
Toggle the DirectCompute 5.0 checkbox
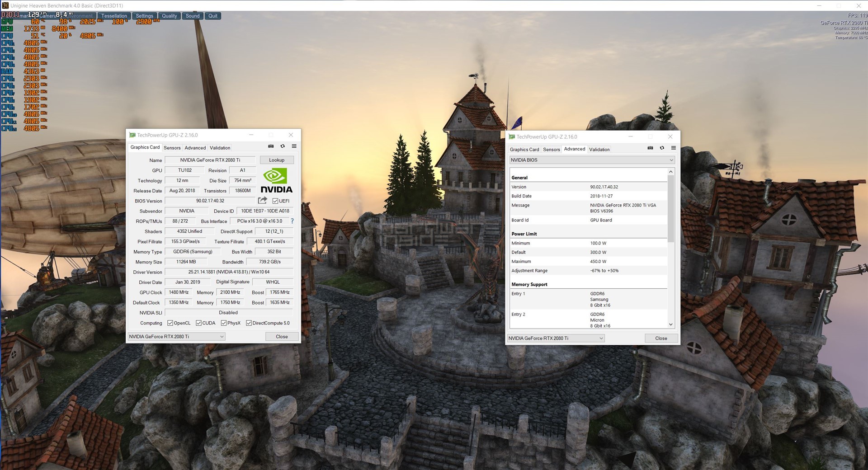tap(249, 323)
